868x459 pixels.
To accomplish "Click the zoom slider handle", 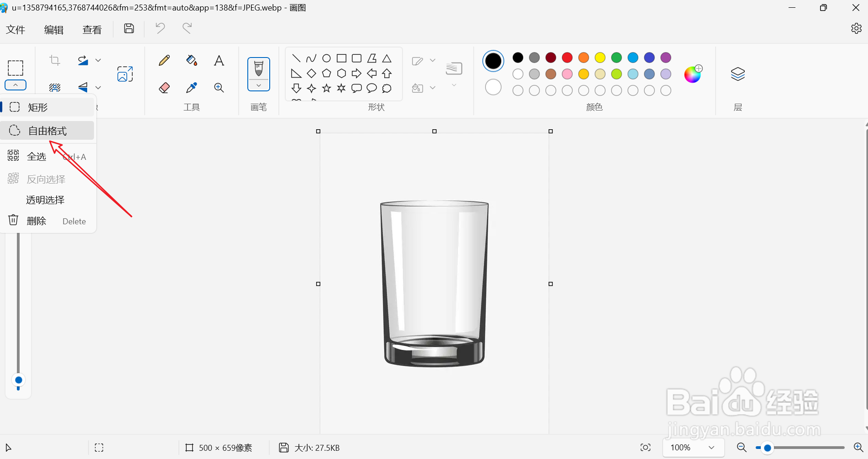I will pyautogui.click(x=768, y=448).
